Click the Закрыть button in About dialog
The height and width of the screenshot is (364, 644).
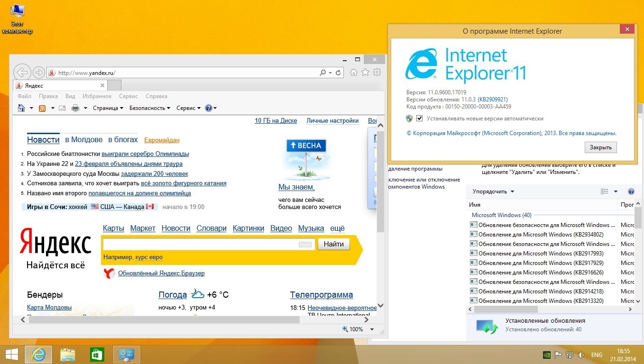coord(601,147)
